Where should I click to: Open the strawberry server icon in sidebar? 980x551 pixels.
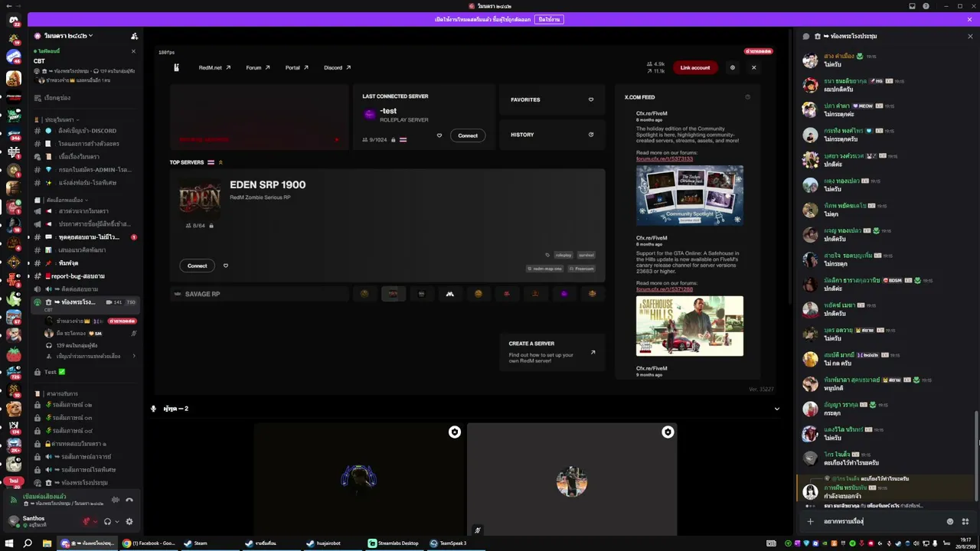point(14,354)
